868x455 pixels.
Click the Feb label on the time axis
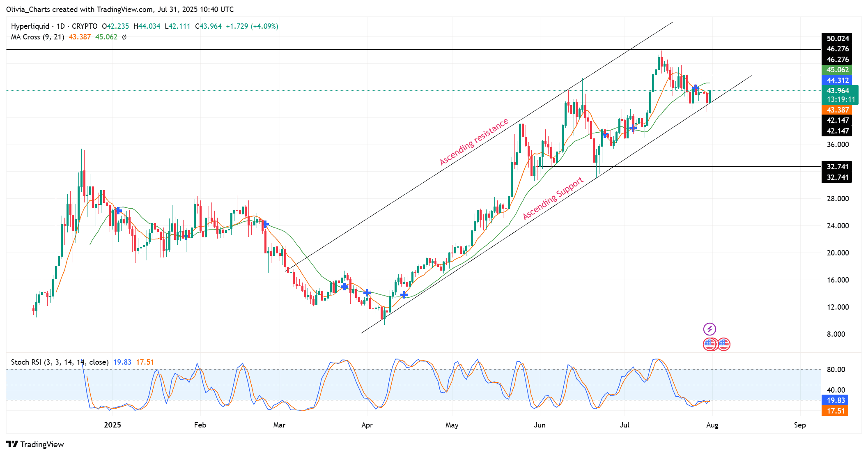coord(200,425)
